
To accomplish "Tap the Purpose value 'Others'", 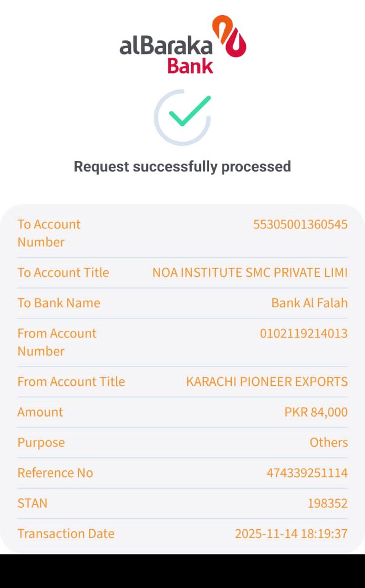I will (x=328, y=442).
